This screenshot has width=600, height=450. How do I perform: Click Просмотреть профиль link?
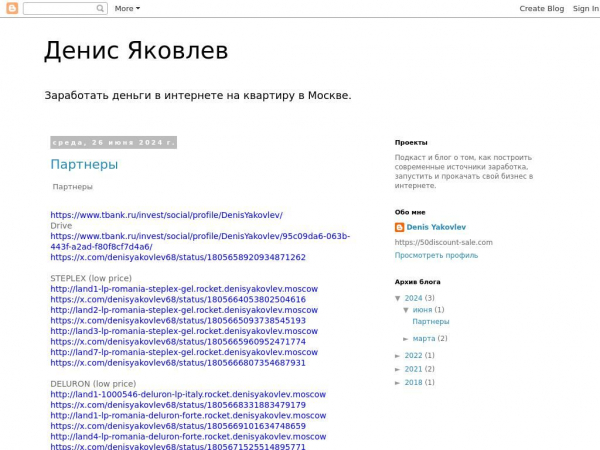436,255
